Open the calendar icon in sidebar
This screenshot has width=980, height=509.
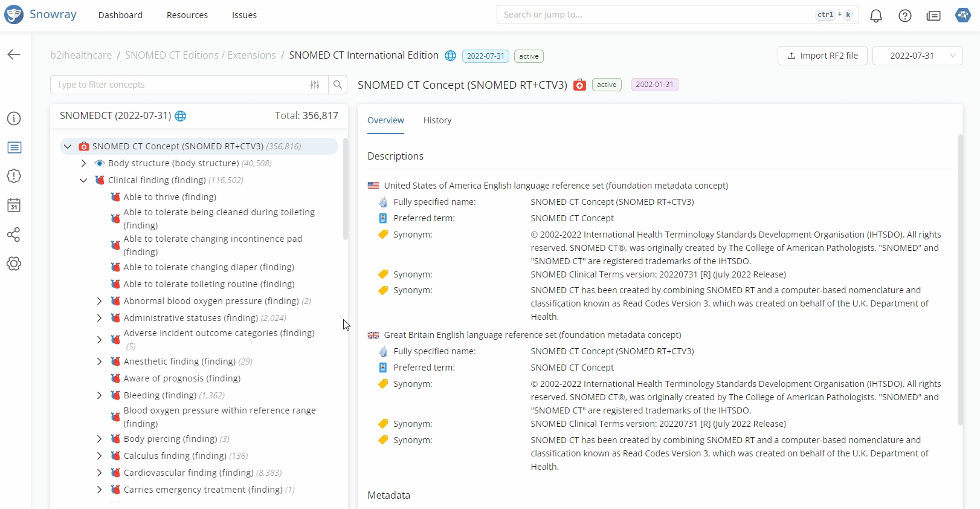coord(14,206)
